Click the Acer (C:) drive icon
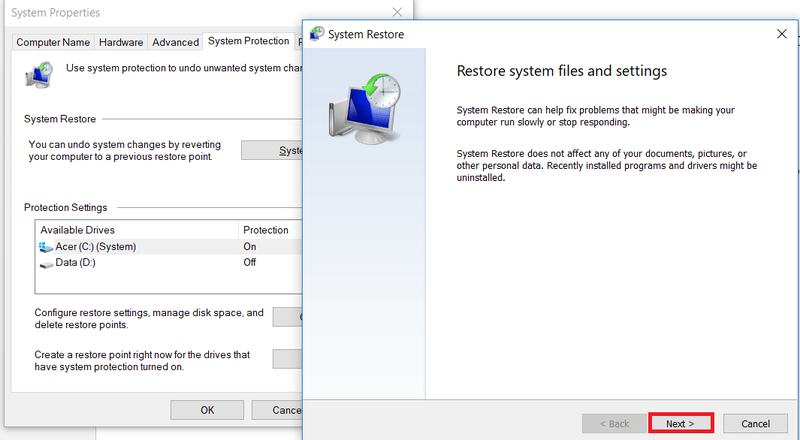 pos(46,246)
